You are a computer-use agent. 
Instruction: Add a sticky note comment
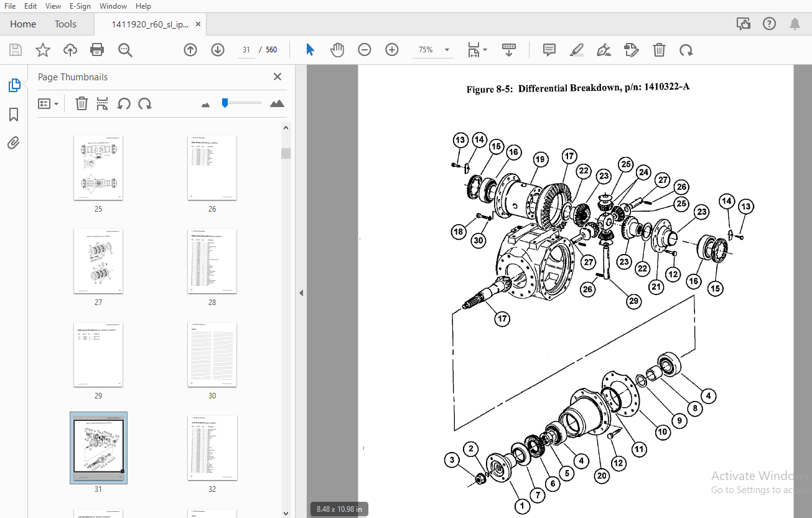(x=549, y=50)
